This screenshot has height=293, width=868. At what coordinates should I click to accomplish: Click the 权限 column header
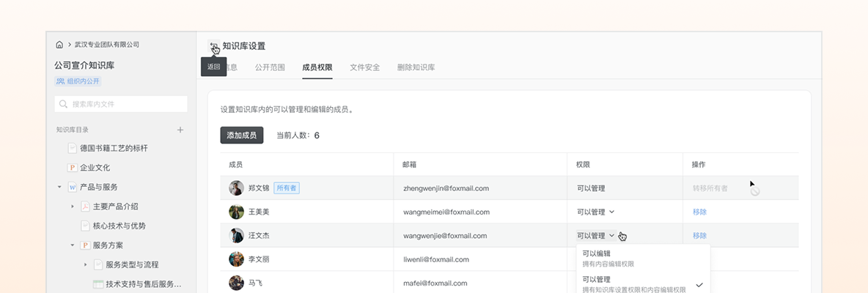583,165
